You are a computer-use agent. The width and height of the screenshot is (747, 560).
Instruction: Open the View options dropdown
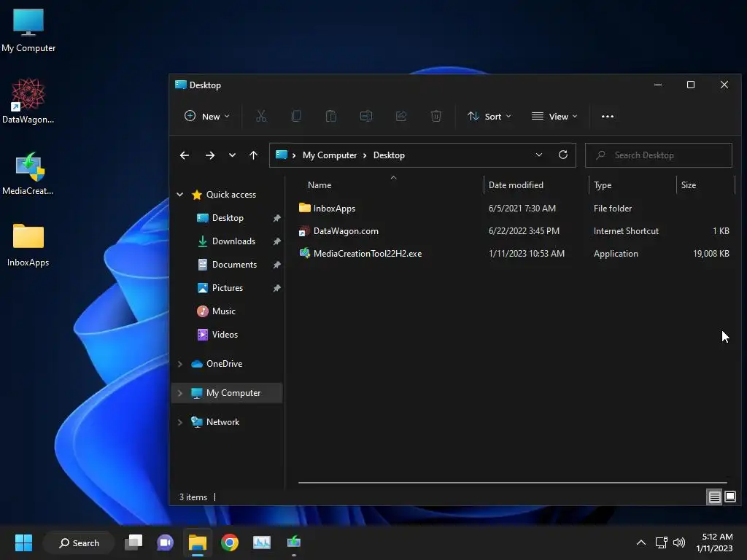pos(554,116)
